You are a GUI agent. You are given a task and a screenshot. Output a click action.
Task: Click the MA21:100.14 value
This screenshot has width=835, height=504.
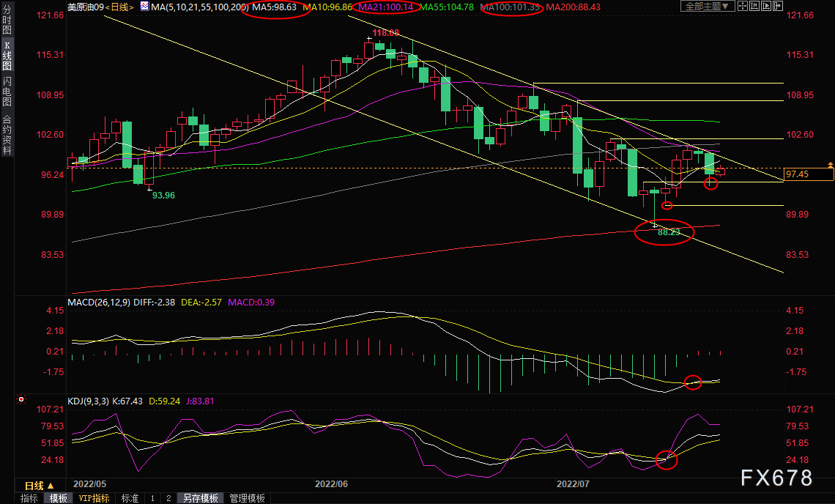385,7
